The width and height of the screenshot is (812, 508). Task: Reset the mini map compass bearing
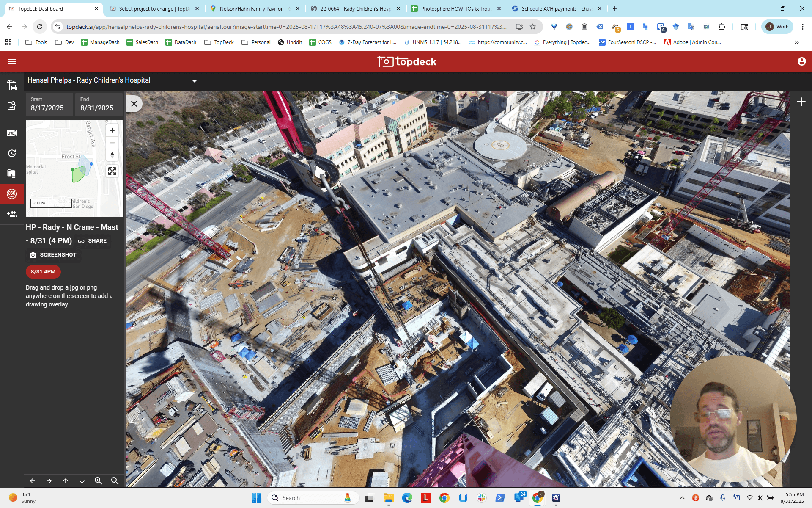(x=112, y=155)
